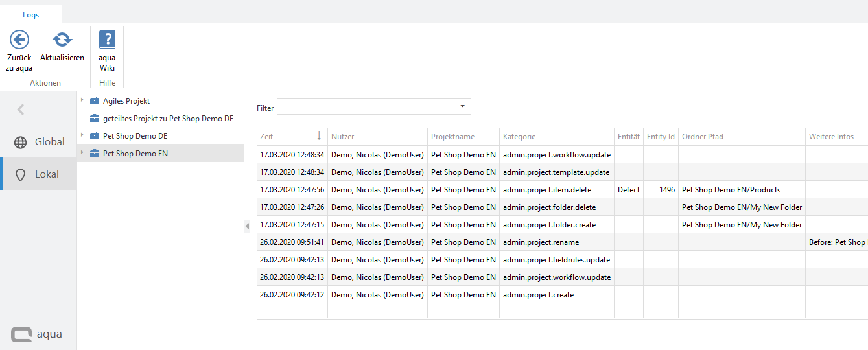Switch to the Logs tab
The image size is (868, 350).
tap(30, 15)
